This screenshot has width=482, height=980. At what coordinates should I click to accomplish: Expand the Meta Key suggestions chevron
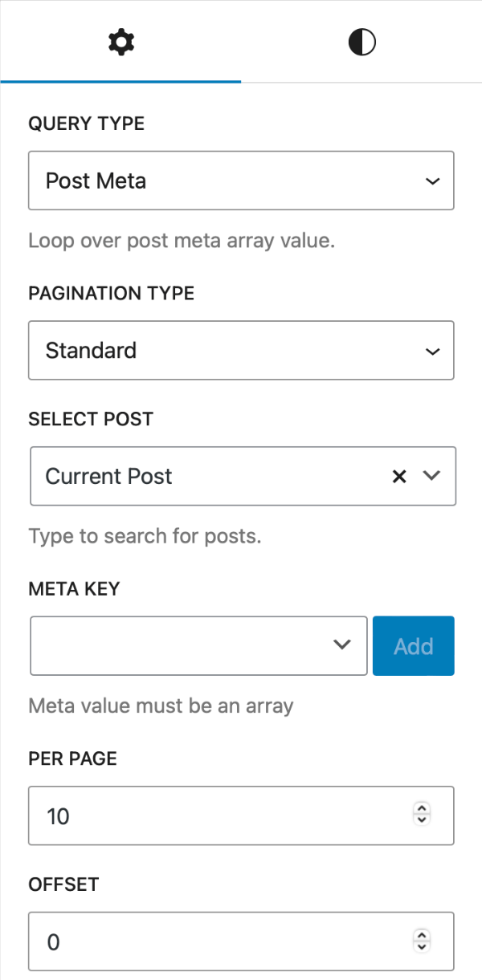click(342, 645)
